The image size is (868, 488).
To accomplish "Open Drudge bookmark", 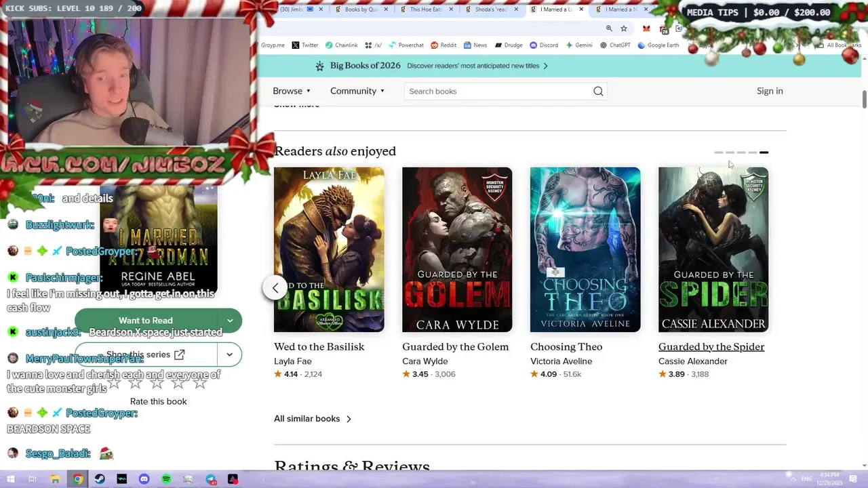I will tap(509, 45).
